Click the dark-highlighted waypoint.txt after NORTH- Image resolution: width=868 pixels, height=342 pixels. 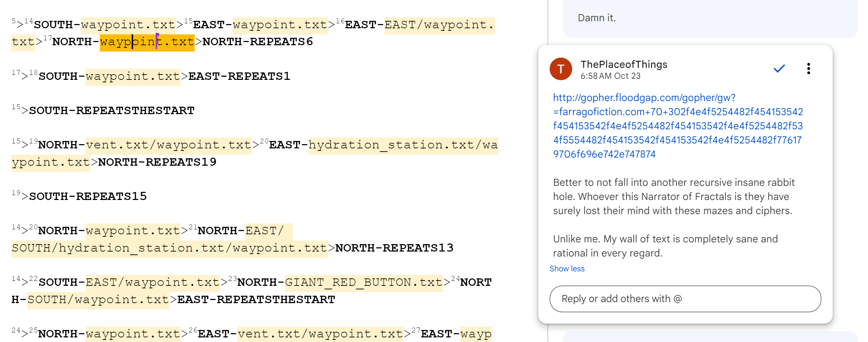tap(147, 42)
